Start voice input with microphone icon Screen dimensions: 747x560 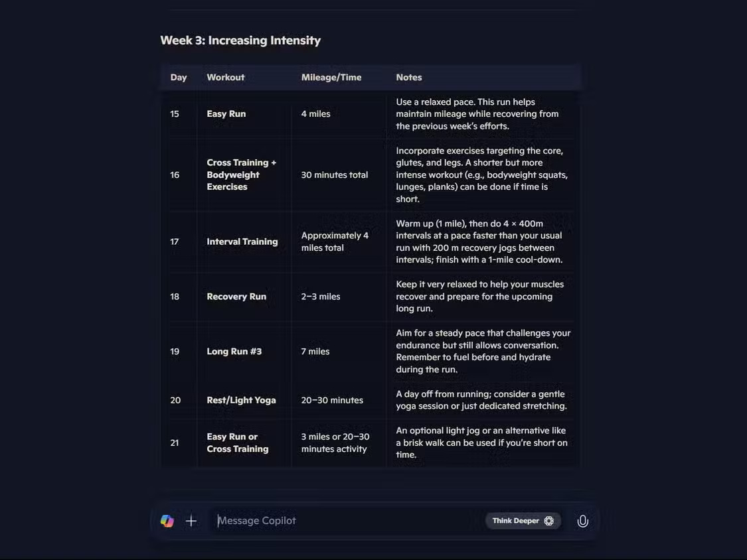pyautogui.click(x=582, y=521)
